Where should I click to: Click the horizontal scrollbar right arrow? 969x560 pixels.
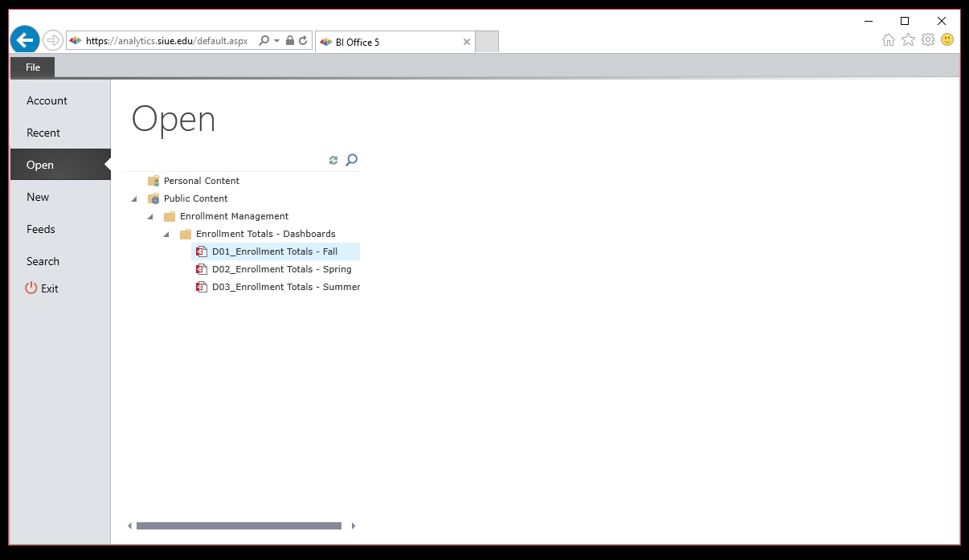click(x=354, y=526)
